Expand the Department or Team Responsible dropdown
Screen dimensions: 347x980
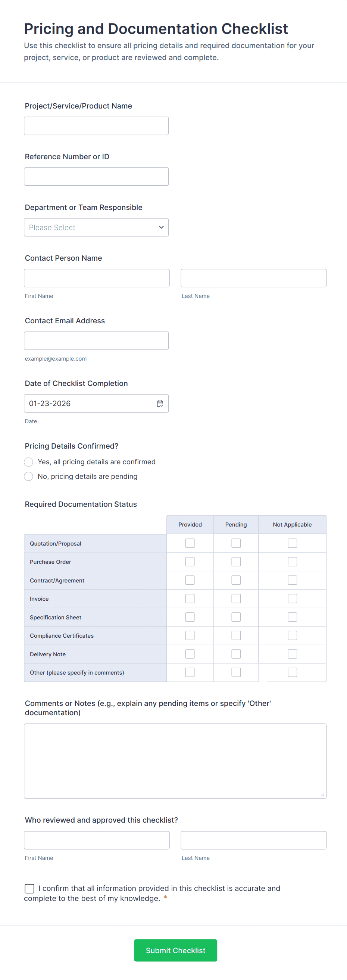96,227
